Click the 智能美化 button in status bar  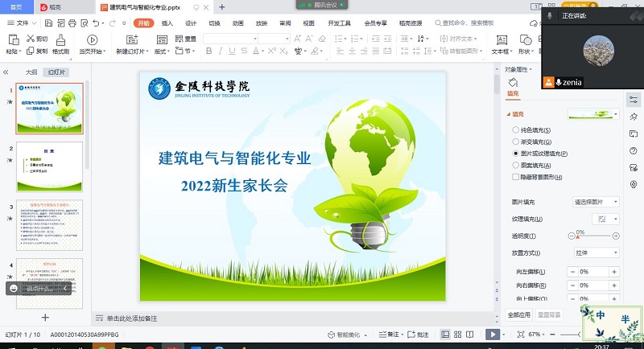[349, 334]
